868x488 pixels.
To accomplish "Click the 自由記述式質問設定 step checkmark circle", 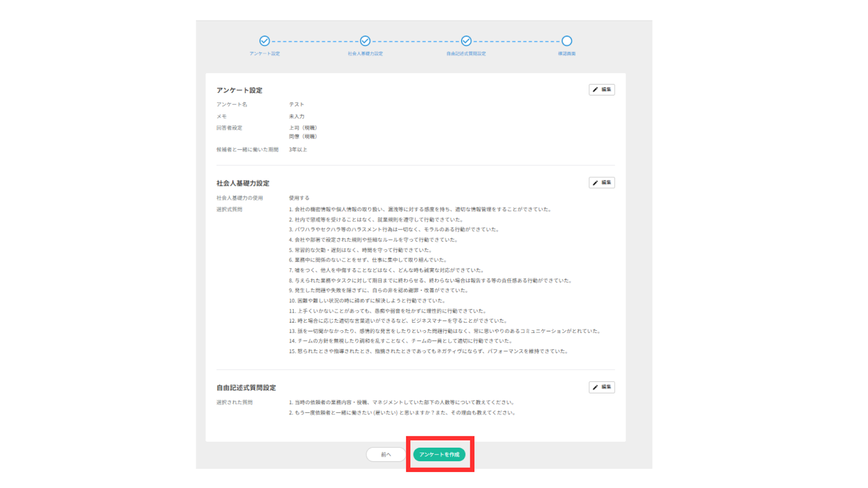I will (x=466, y=41).
